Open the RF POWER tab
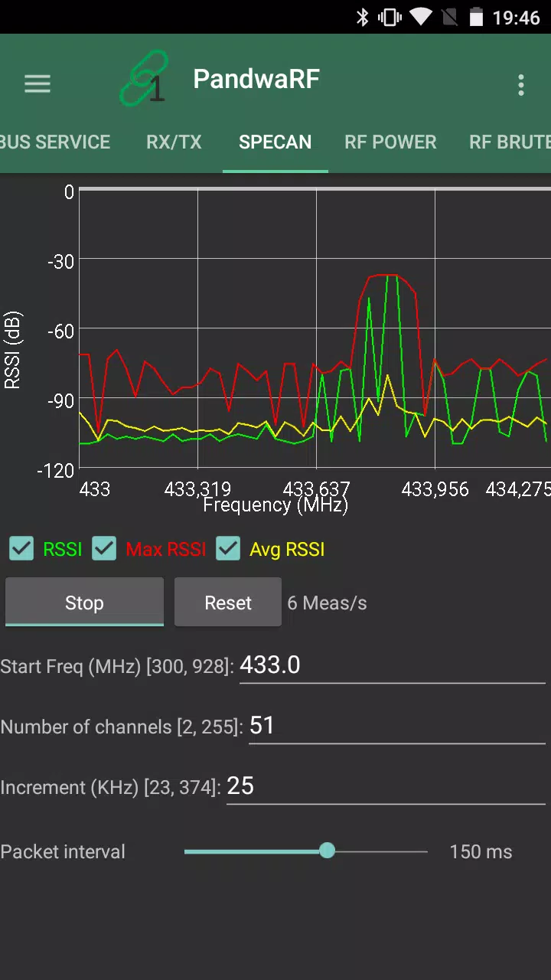 [x=390, y=142]
